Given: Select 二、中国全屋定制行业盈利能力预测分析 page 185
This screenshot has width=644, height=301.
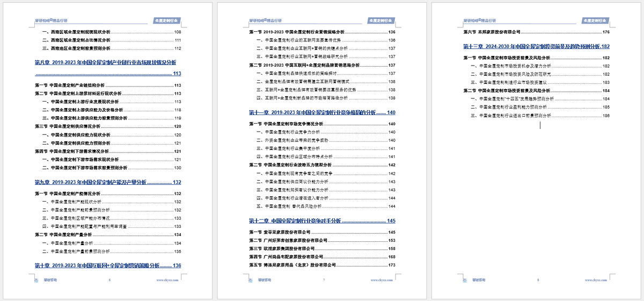Looking at the screenshot, I should pyautogui.click(x=541, y=107).
